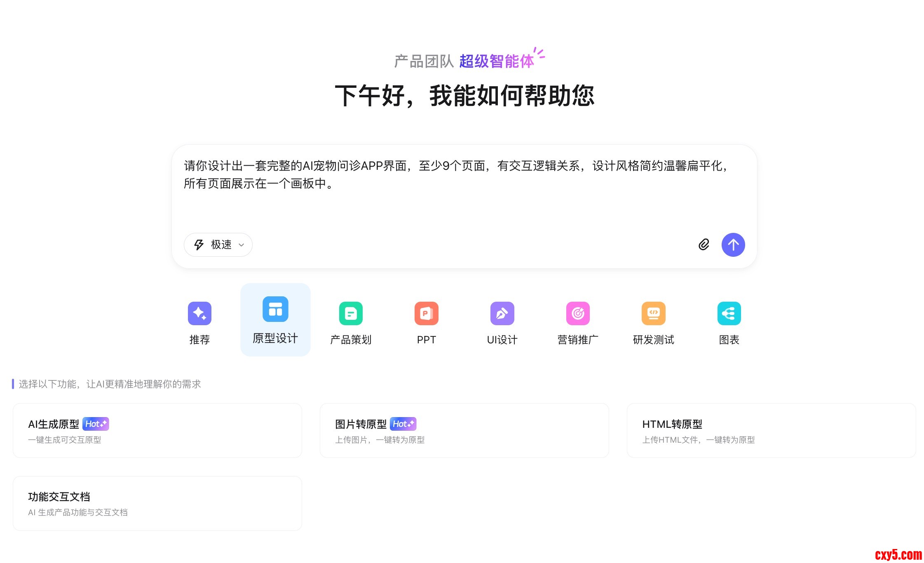Viewport: 924px width, 563px height.
Task: Click the 研发测试 code icon
Action: 653,313
